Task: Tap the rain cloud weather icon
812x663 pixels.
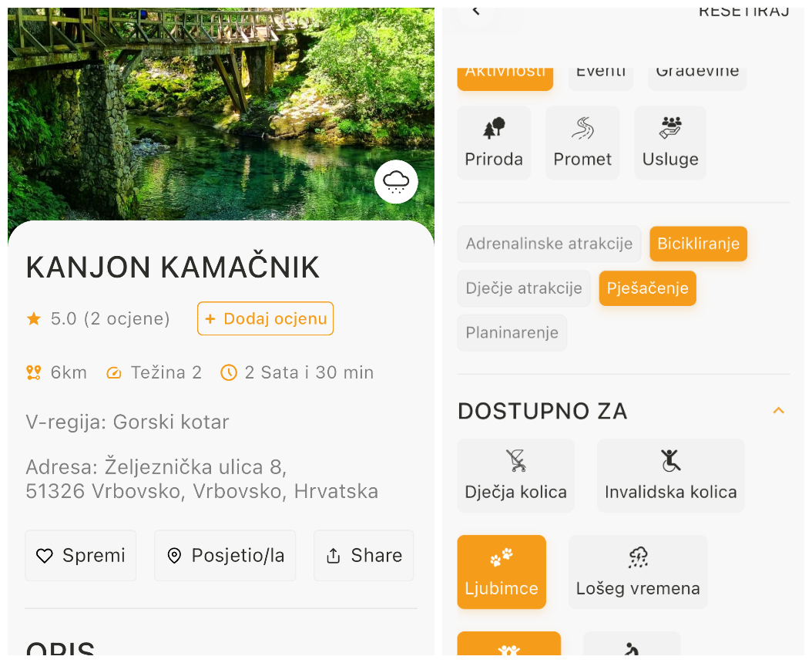Action: tap(396, 182)
